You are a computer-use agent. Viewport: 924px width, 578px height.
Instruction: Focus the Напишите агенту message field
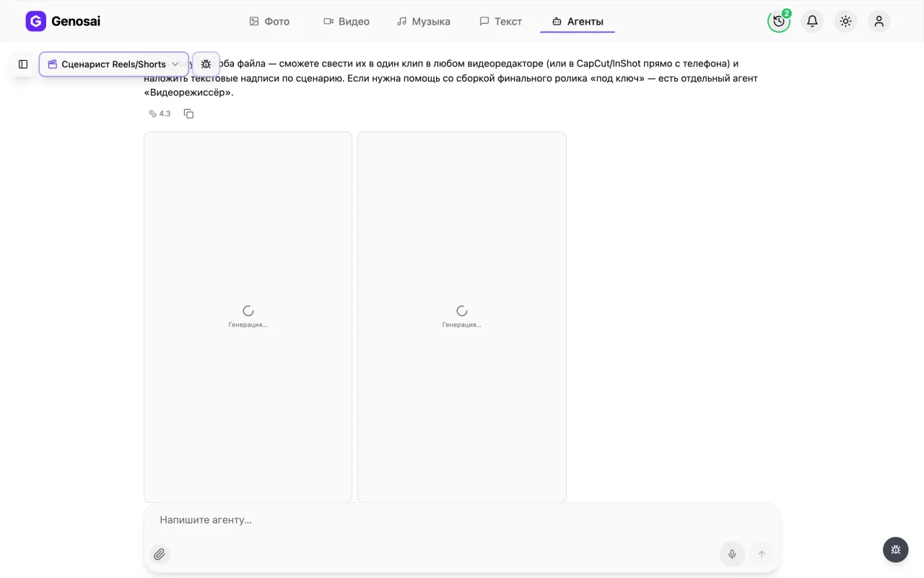coord(462,520)
